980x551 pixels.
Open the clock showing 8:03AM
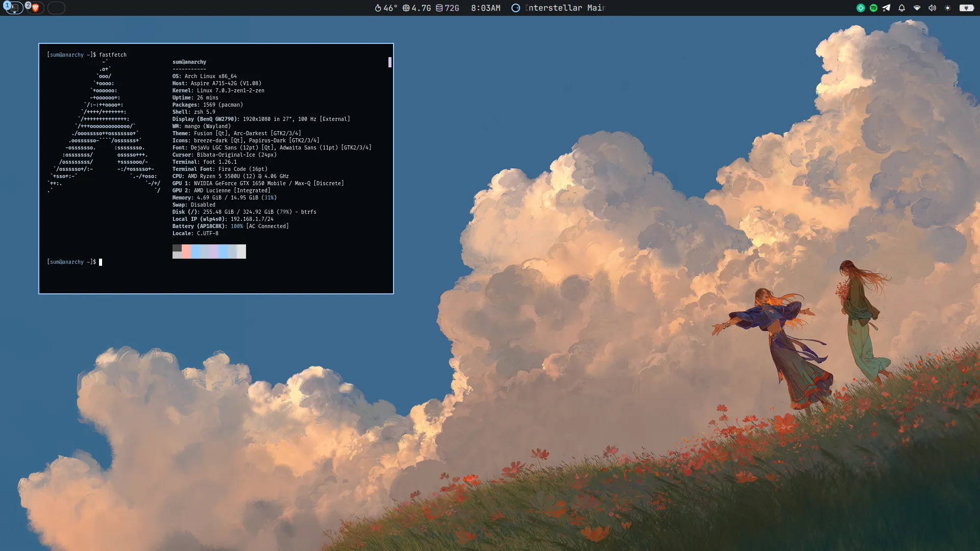coord(485,8)
